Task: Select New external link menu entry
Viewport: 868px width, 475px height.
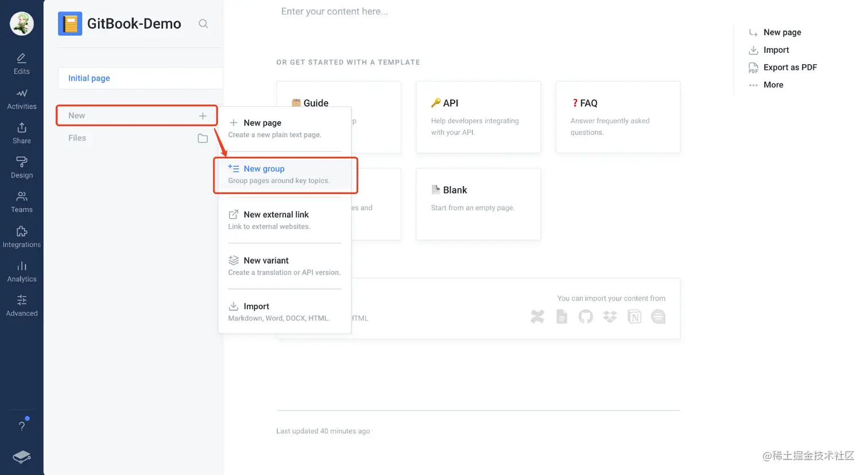Action: (285, 221)
